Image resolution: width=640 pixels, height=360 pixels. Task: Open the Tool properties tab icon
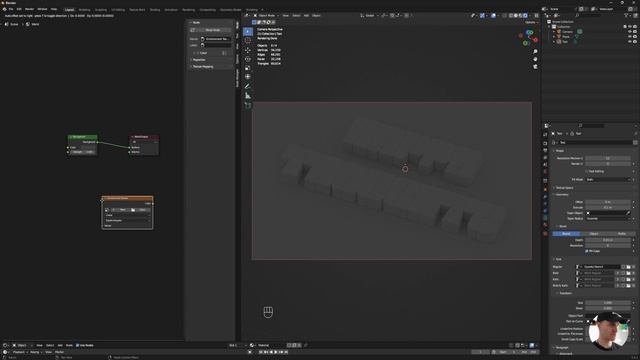pyautogui.click(x=545, y=134)
